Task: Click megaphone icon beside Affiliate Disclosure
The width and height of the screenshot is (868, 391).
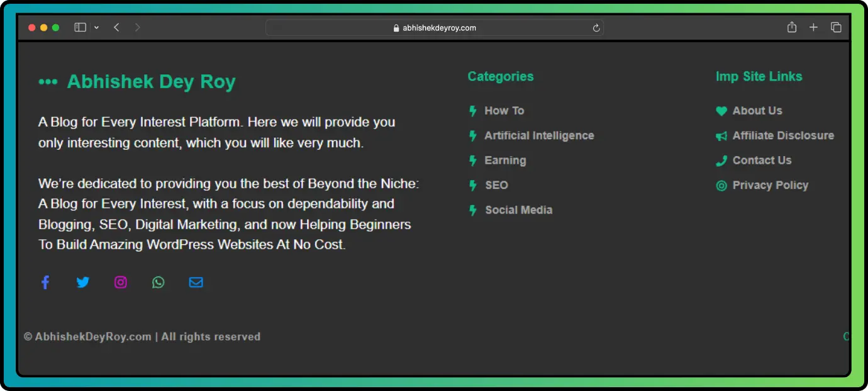Action: [721, 135]
